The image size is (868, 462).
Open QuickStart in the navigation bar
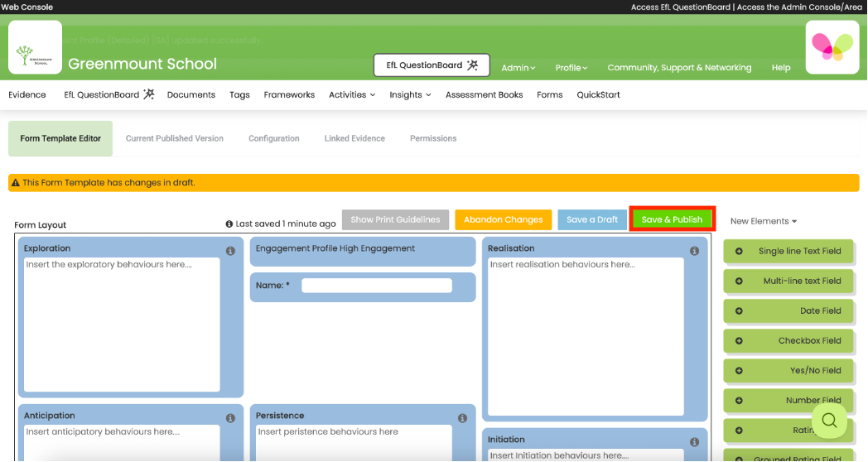599,94
